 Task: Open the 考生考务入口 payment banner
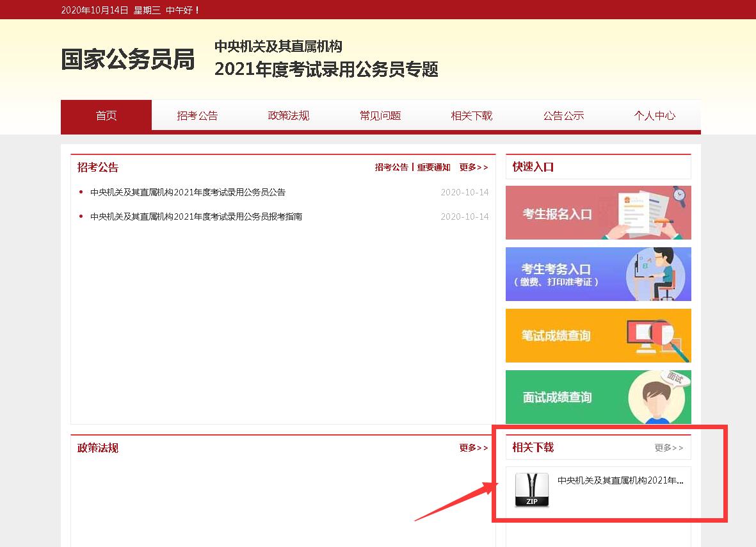[x=598, y=274]
